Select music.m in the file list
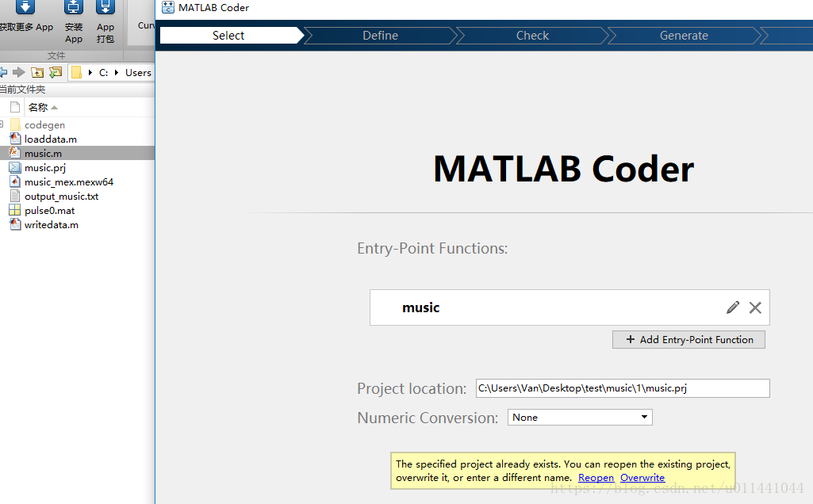Image resolution: width=813 pixels, height=504 pixels. [x=43, y=153]
